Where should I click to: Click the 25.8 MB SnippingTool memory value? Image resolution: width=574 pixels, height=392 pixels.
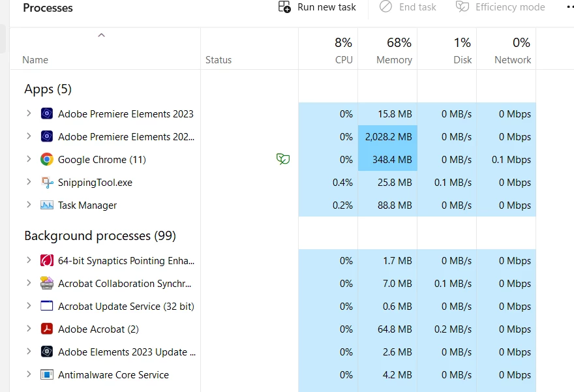coord(395,182)
